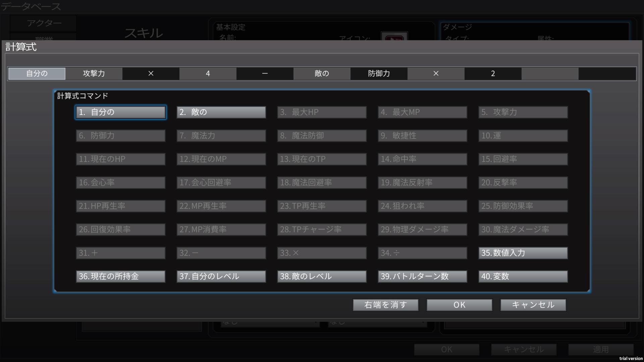Click the empty slot after the '2' token
The width and height of the screenshot is (644, 362).
click(x=550, y=74)
